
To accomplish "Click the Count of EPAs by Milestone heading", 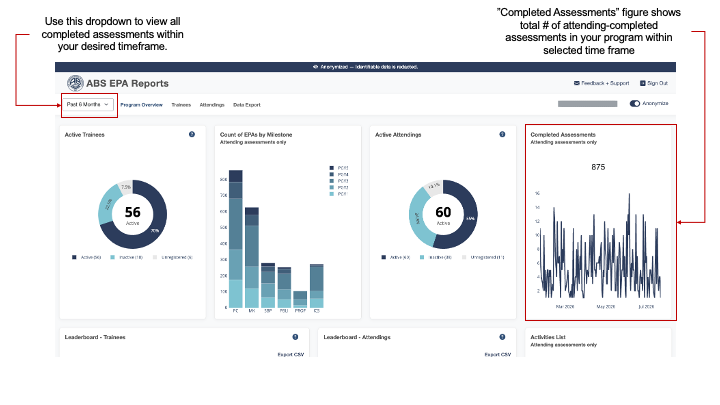I will point(256,135).
